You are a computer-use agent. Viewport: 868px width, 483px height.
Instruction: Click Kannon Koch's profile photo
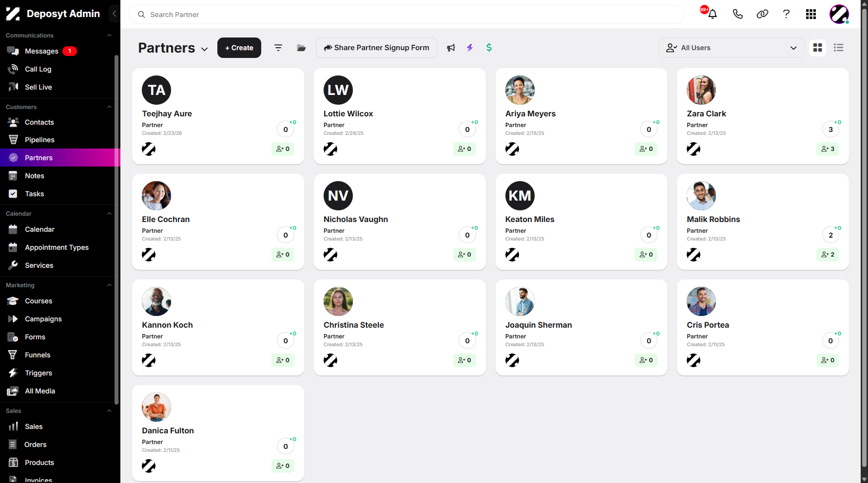click(156, 301)
